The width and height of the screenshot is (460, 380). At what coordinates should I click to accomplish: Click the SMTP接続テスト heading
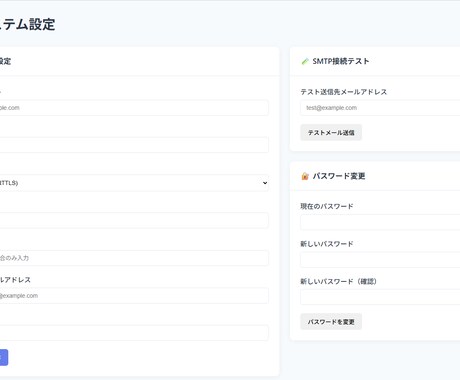tap(341, 61)
